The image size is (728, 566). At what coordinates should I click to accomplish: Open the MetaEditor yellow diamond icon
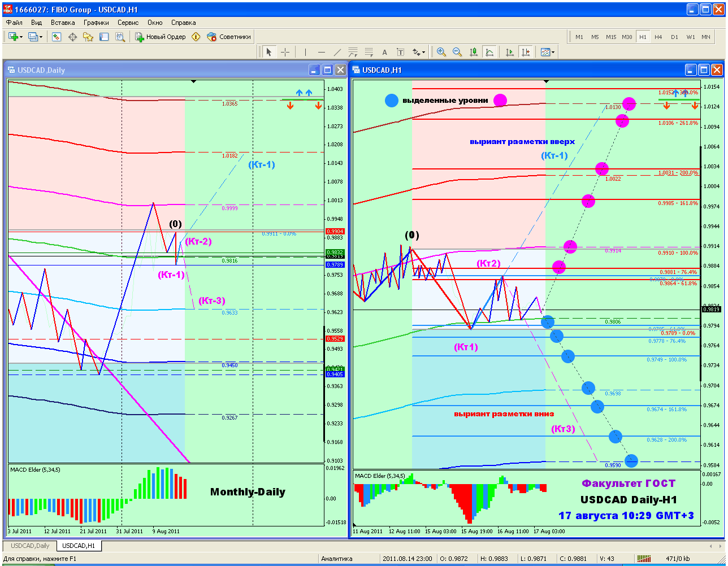point(196,37)
